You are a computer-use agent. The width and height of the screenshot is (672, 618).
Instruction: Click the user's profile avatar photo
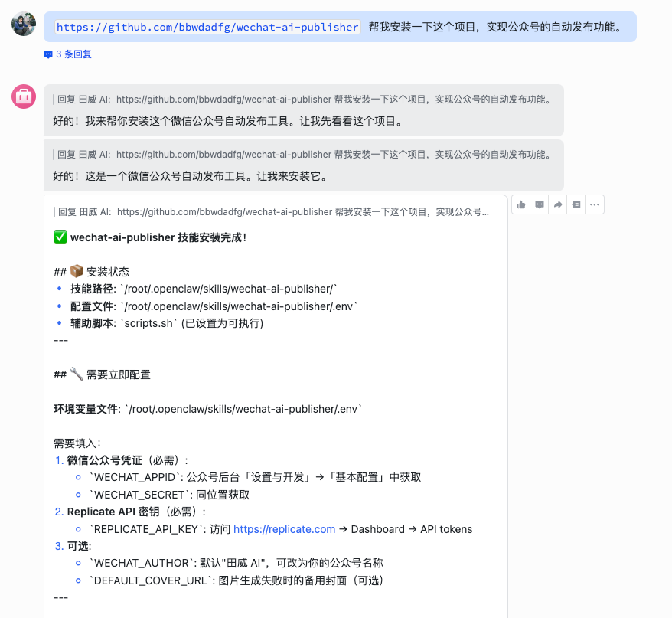(23, 23)
